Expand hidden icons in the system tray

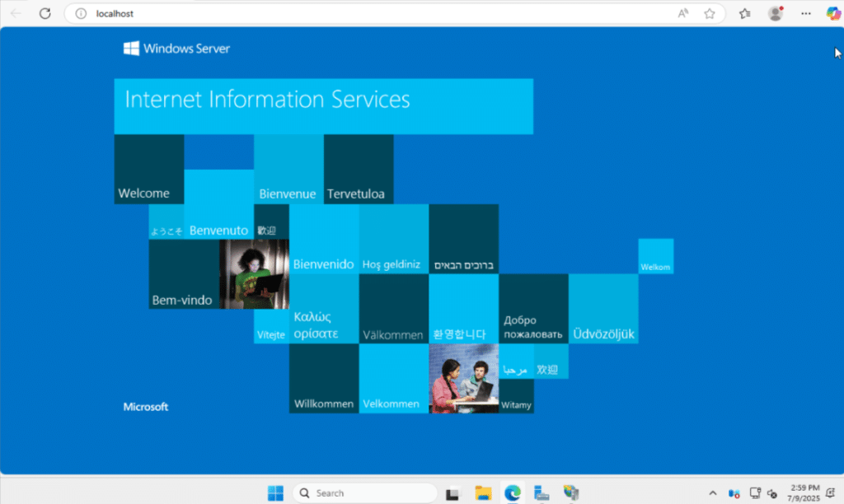712,492
